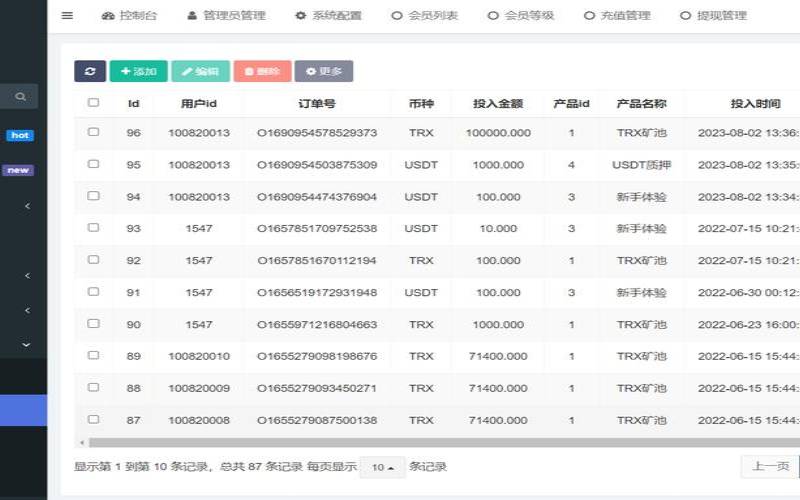800x500 pixels.
Task: Check the row with Id 92
Action: point(93,259)
